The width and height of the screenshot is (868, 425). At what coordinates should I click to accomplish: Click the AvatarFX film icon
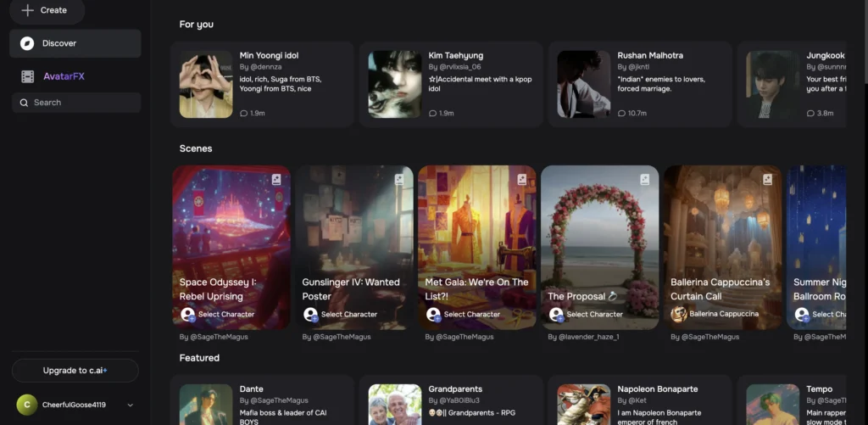click(x=28, y=76)
